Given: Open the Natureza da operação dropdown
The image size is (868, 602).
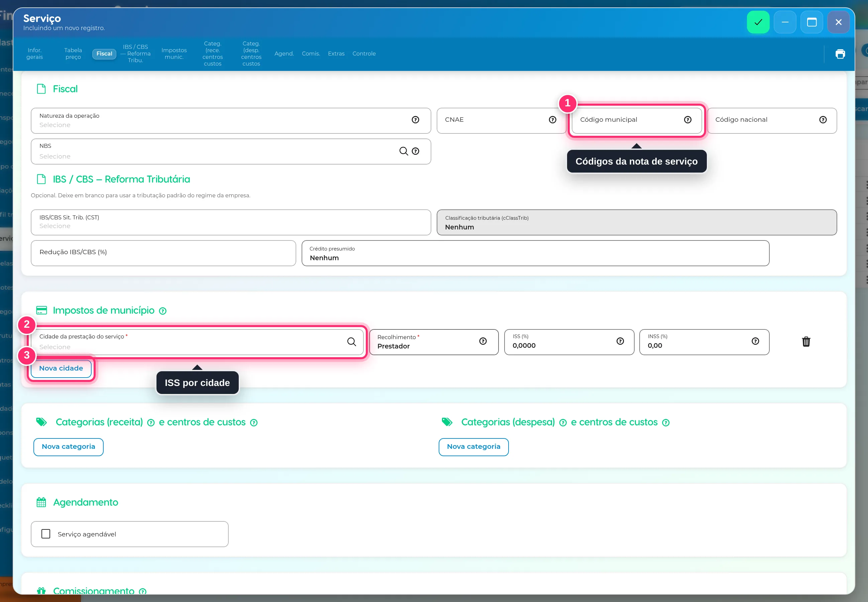Looking at the screenshot, I should click(x=231, y=121).
